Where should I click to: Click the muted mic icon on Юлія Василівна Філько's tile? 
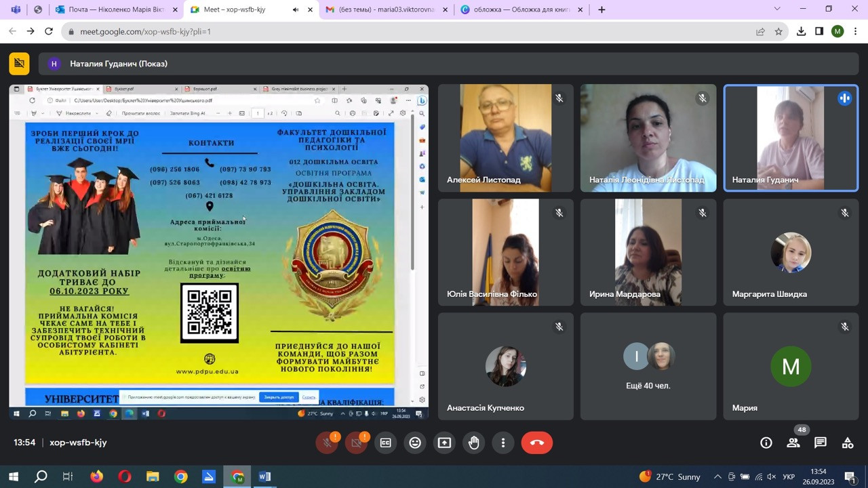point(559,212)
